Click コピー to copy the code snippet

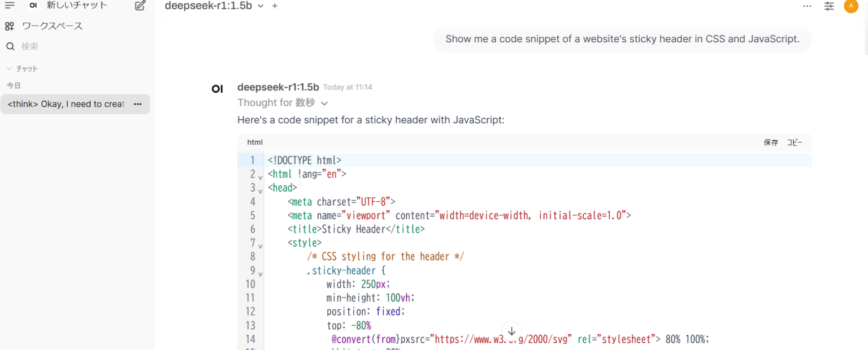coord(795,142)
